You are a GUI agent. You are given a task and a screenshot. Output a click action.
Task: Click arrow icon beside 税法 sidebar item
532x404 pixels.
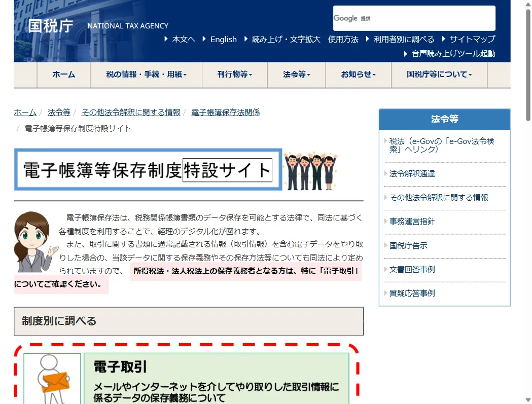click(386, 140)
